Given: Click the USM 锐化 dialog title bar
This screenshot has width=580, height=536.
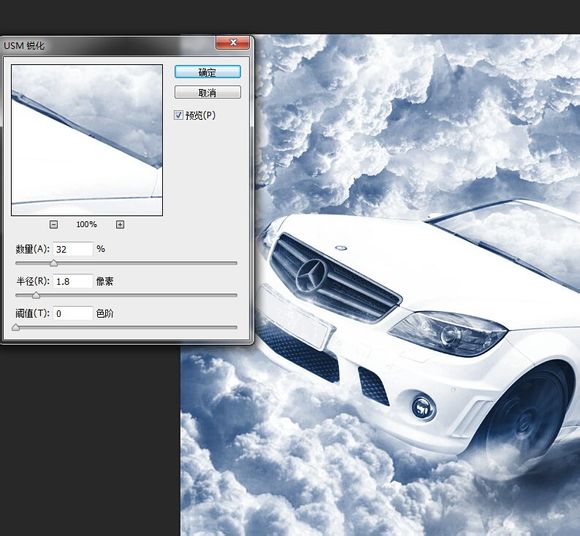Looking at the screenshot, I should click(107, 45).
